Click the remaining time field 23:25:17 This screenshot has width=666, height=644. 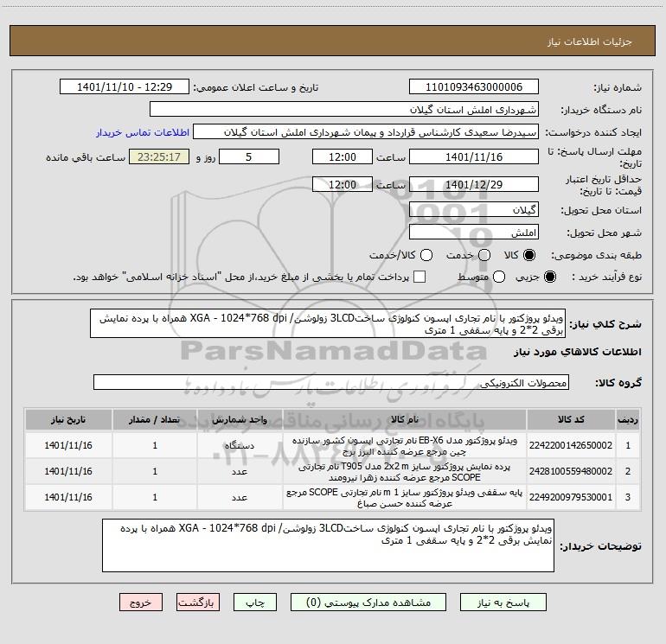(x=159, y=156)
